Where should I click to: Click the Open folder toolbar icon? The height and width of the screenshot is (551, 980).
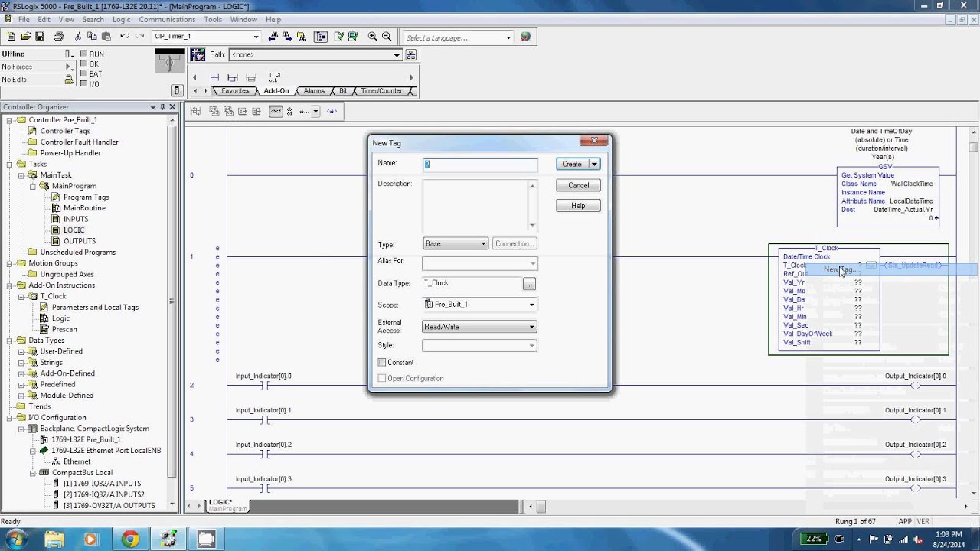tap(25, 37)
